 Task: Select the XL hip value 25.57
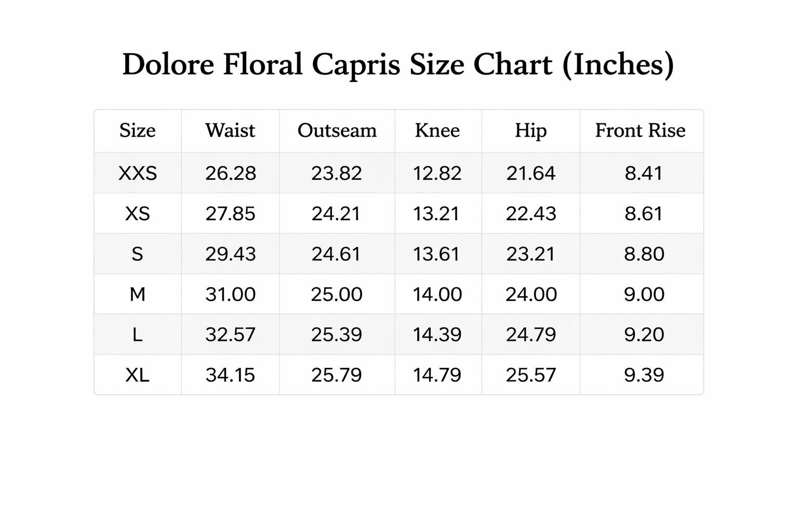[530, 375]
